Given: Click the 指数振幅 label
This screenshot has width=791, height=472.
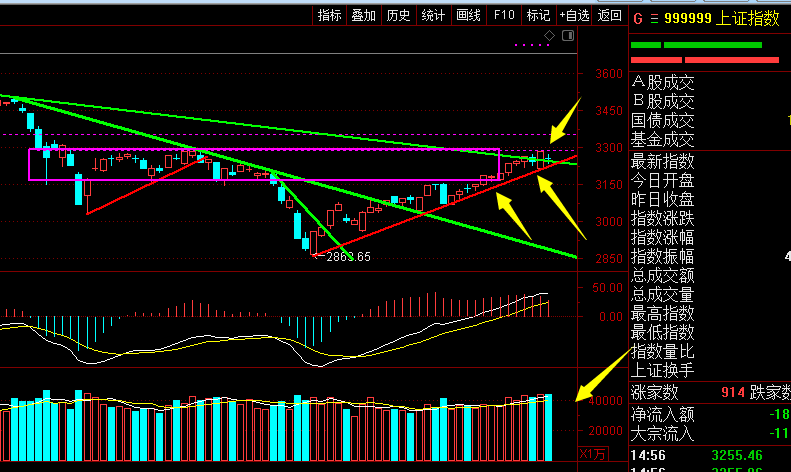Looking at the screenshot, I should point(662,256).
